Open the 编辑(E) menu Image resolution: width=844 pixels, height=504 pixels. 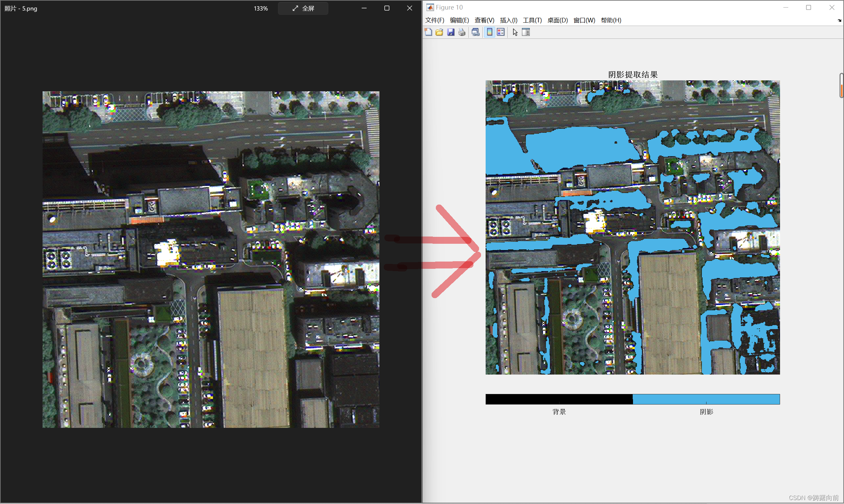click(459, 20)
